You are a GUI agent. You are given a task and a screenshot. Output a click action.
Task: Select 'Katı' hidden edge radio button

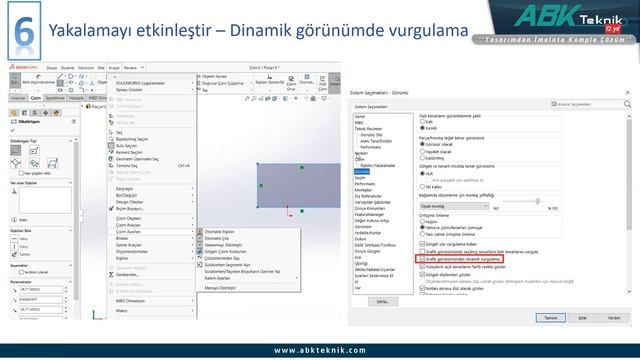[x=422, y=122]
